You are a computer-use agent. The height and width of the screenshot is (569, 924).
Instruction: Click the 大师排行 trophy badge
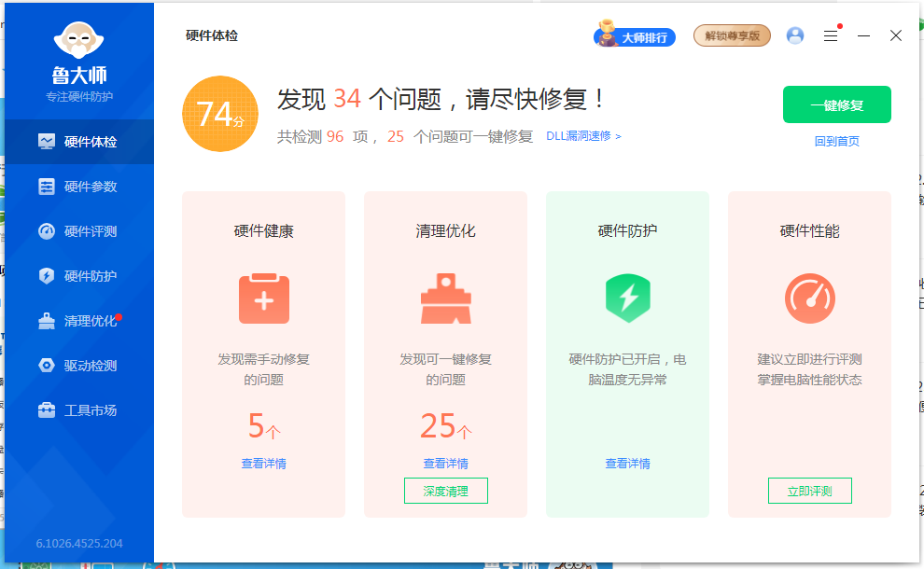pos(635,36)
